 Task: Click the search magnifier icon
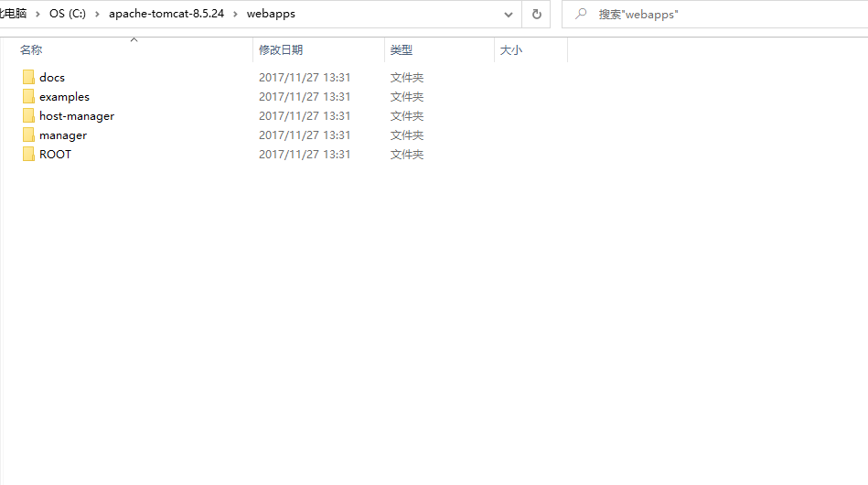click(x=581, y=14)
